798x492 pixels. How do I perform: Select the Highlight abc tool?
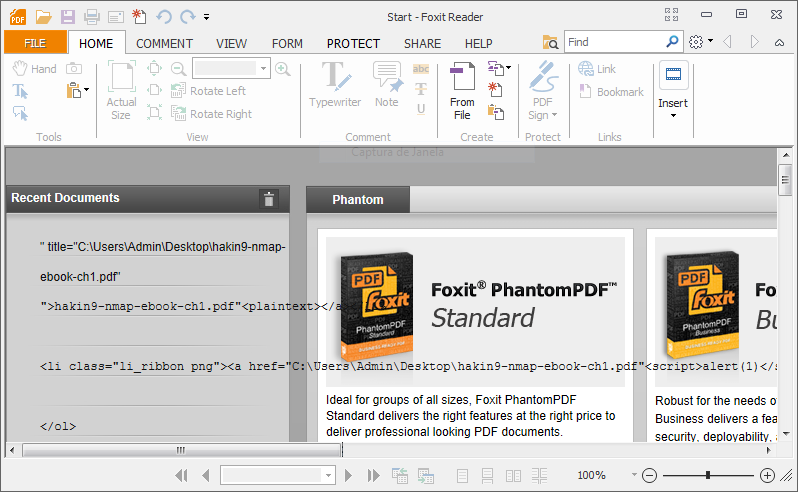(421, 69)
